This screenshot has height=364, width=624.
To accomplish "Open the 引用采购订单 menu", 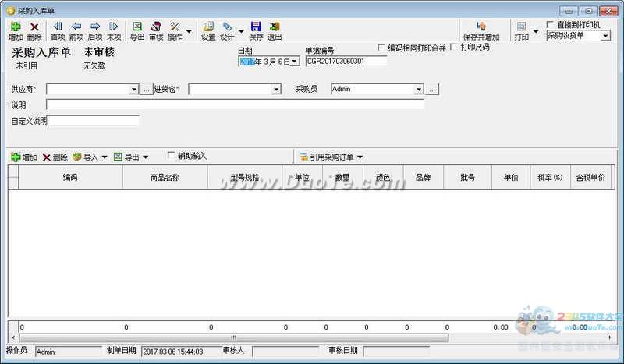I will pos(331,157).
